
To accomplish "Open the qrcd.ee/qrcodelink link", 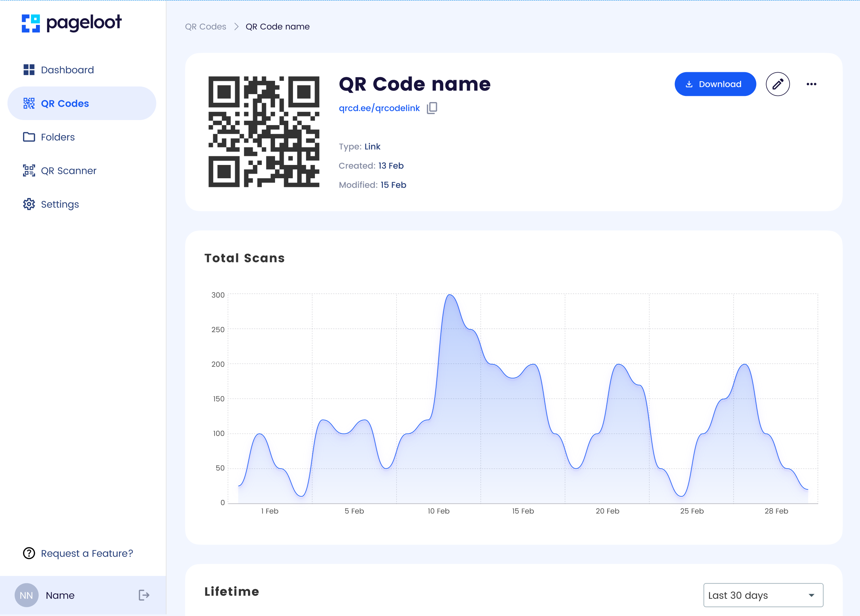I will coord(379,108).
